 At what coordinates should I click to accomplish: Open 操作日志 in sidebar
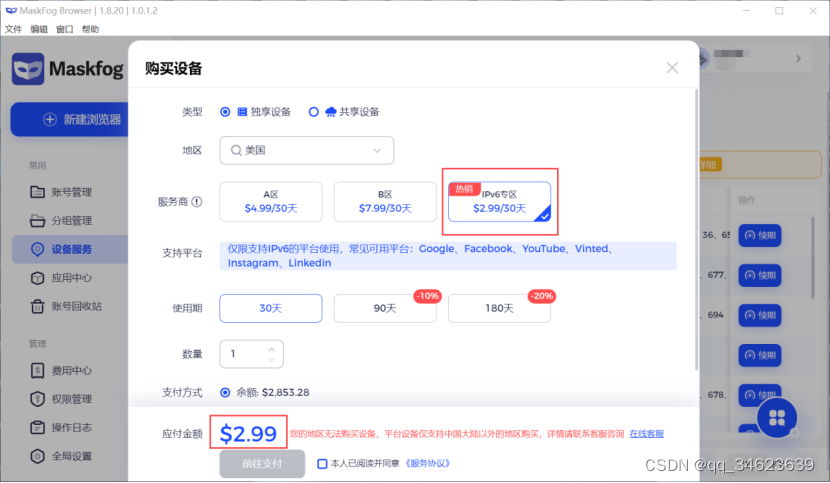point(70,428)
